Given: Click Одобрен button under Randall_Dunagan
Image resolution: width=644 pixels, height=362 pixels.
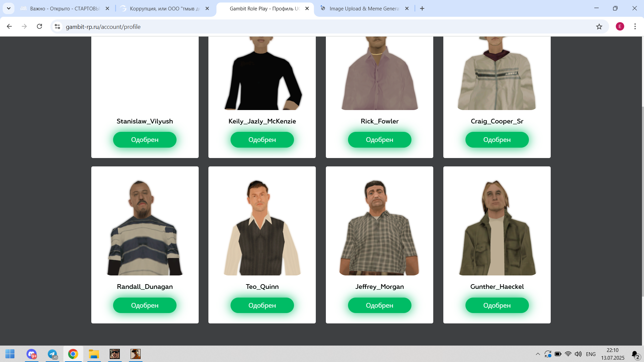Looking at the screenshot, I should pos(145,305).
